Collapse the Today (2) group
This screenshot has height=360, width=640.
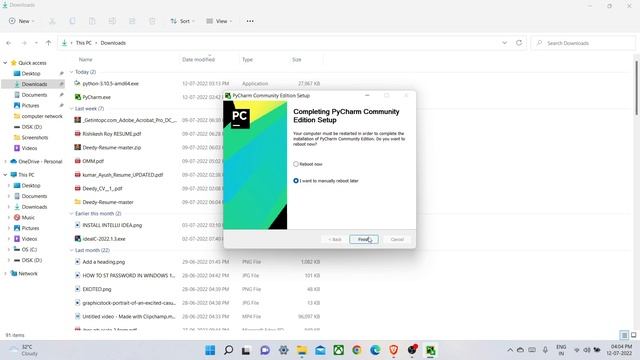coord(71,72)
